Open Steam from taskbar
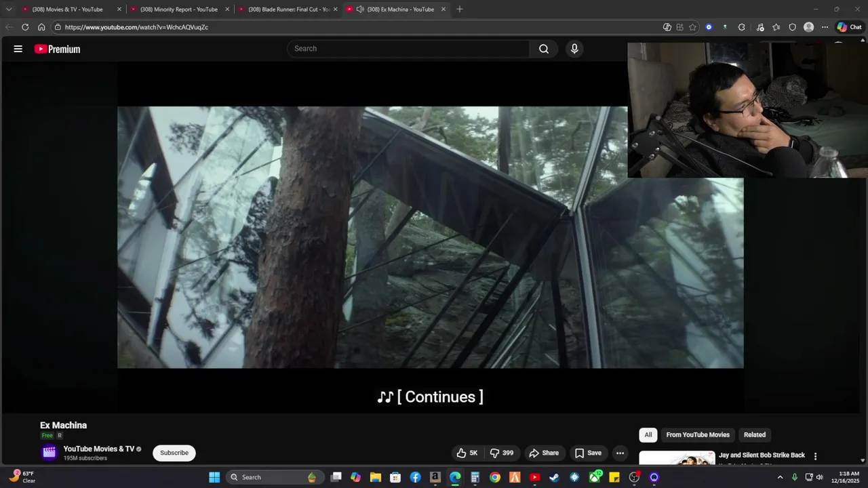868x488 pixels. coord(555,477)
